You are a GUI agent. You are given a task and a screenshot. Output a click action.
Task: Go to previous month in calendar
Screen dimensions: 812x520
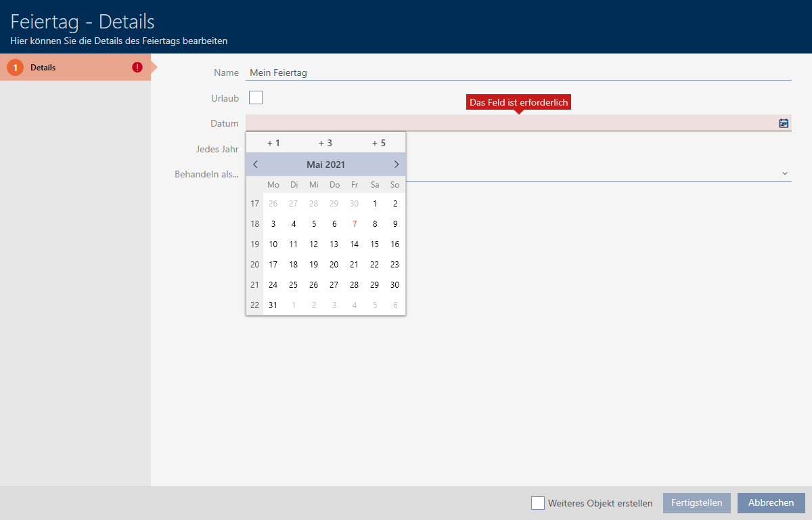pos(255,165)
